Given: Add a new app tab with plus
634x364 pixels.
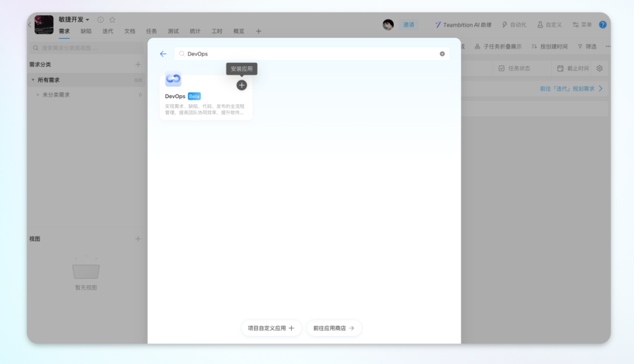Looking at the screenshot, I should [259, 31].
